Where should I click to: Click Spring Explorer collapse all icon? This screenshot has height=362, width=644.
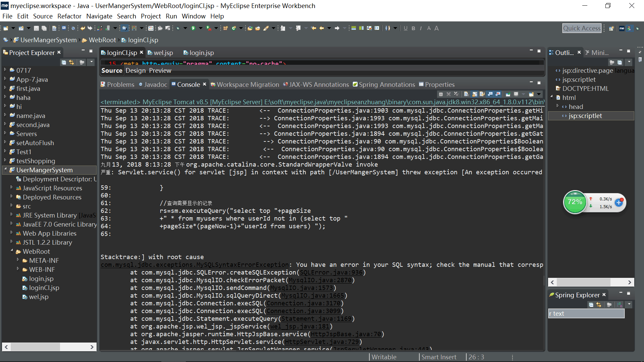pos(591,305)
